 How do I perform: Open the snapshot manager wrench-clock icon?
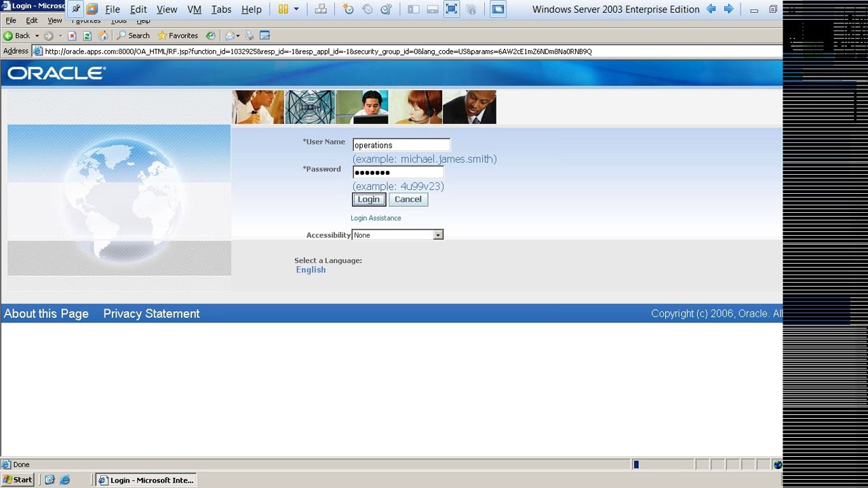point(386,9)
